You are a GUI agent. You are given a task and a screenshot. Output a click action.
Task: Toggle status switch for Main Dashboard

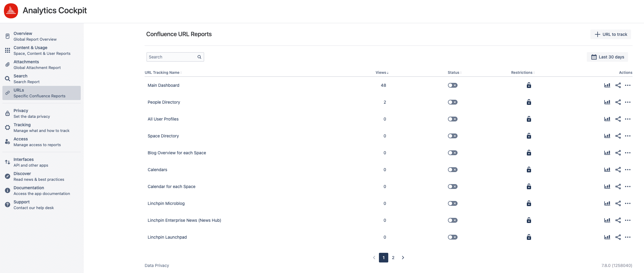coord(452,85)
